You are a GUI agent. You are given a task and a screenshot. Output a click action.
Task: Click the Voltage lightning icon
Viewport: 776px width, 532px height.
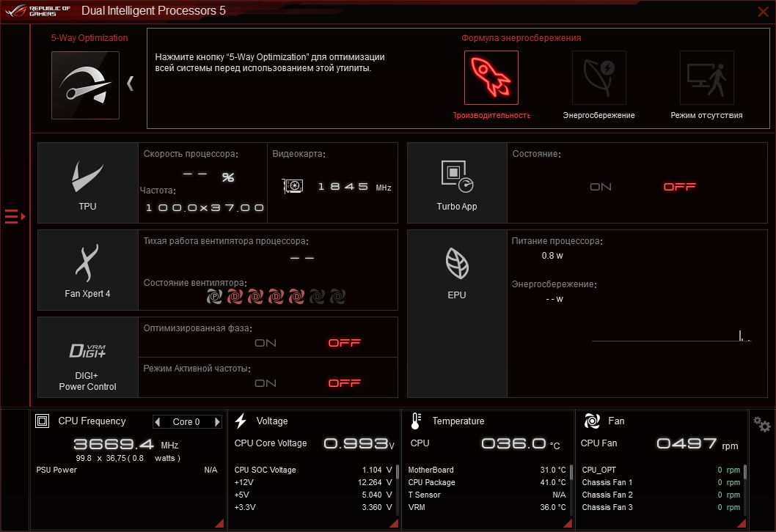pos(241,421)
